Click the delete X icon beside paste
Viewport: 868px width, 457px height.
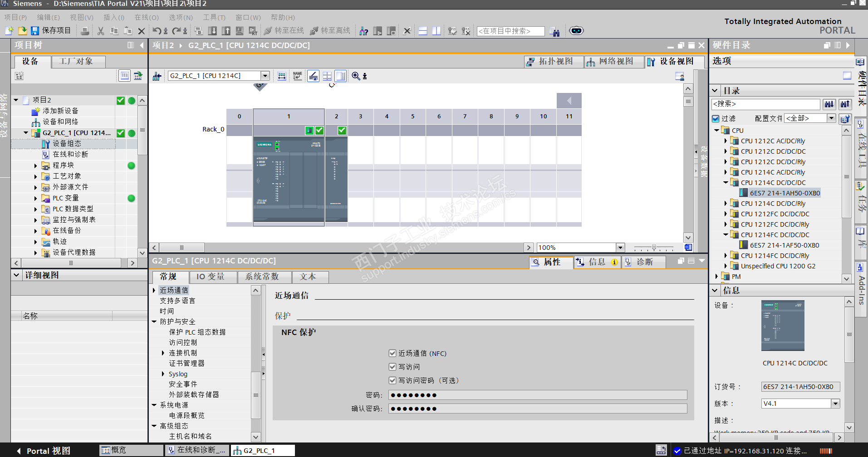[x=142, y=31]
